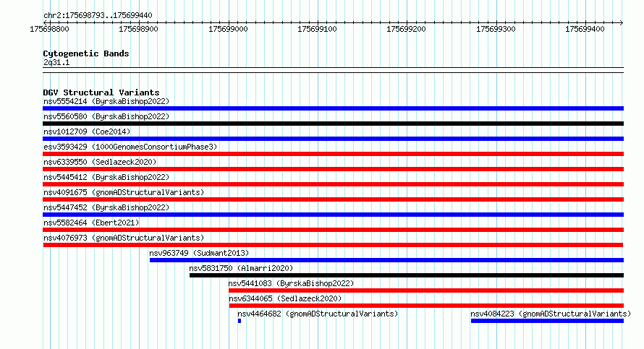
Task: Click the nsv5554214 (ByrskaBishop2022) variant label
Action: tap(106, 101)
